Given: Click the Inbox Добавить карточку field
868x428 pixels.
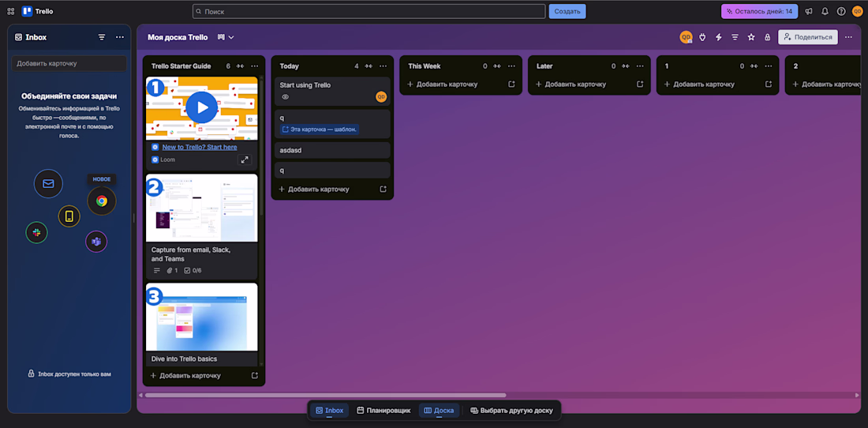Looking at the screenshot, I should pos(69,63).
